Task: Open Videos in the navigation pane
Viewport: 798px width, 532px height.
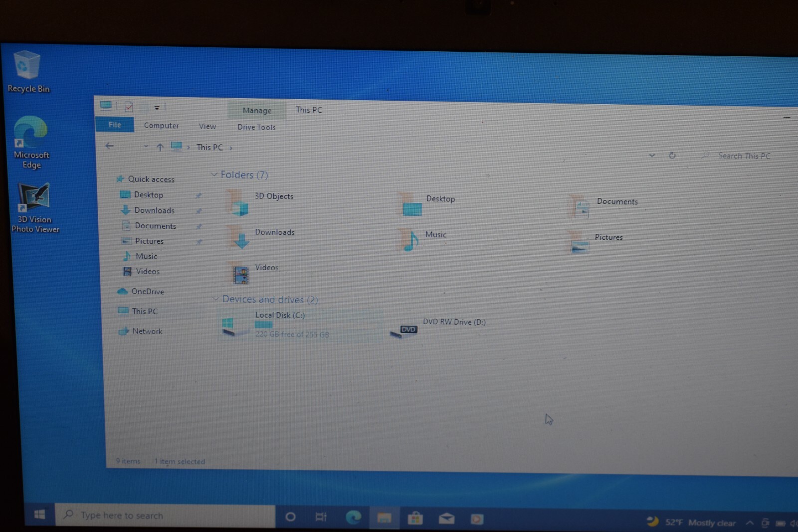Action: [148, 271]
